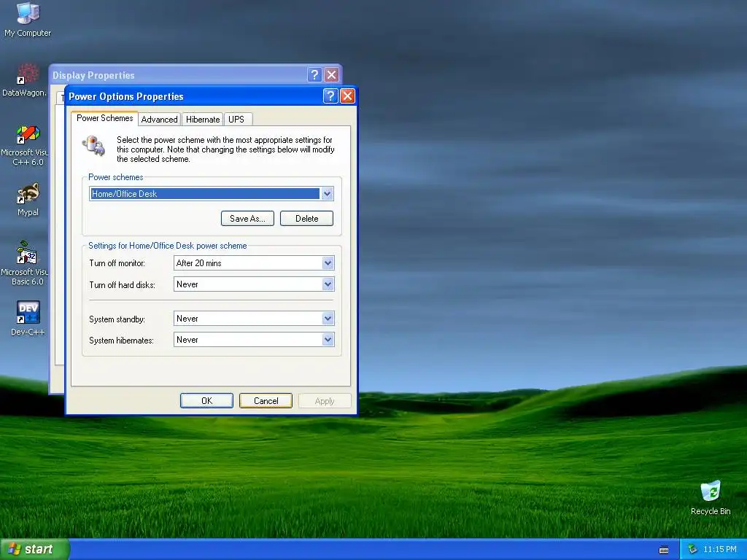747x560 pixels.
Task: Expand the Turn off monitor dropdown
Action: click(x=328, y=262)
